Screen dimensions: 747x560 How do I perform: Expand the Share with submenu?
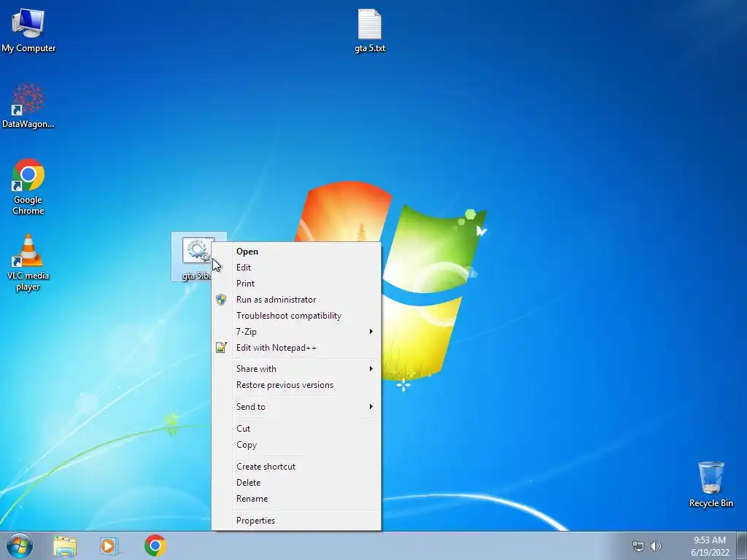(x=296, y=368)
